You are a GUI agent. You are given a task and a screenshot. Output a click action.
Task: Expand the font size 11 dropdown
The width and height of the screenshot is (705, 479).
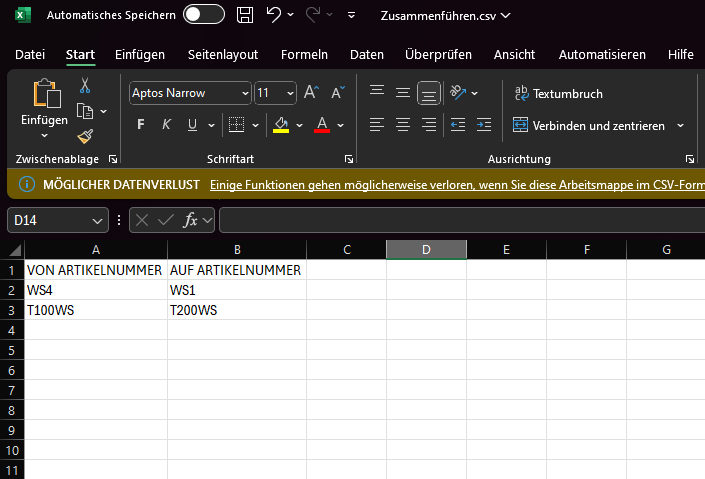click(289, 93)
